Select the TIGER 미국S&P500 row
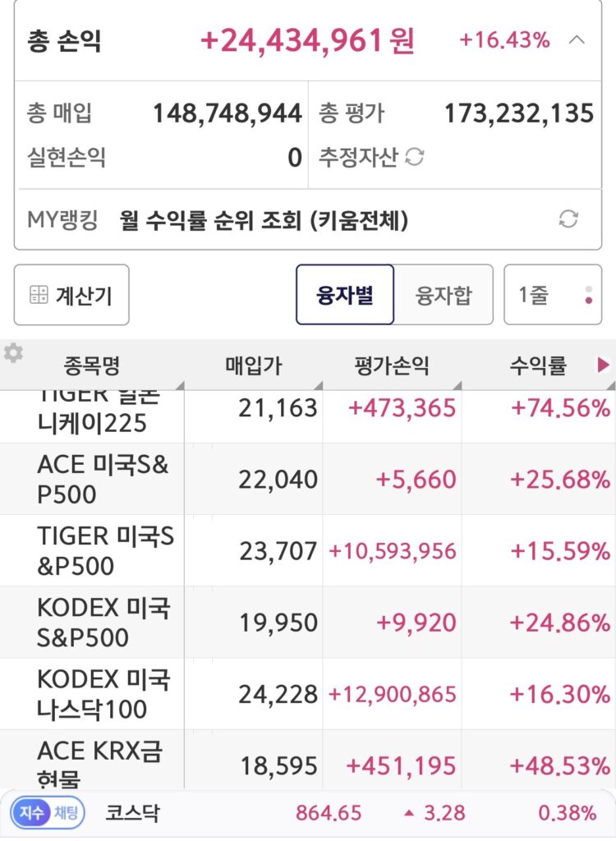Viewport: 616px width, 841px height. 308,551
